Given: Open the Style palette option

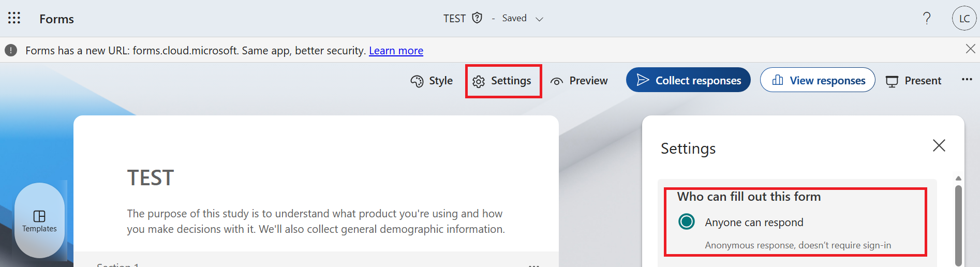Looking at the screenshot, I should [432, 81].
